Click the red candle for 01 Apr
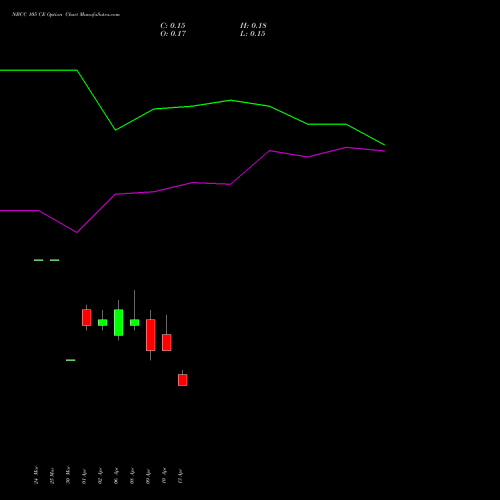Screen dimensions: 500x500 (87, 317)
